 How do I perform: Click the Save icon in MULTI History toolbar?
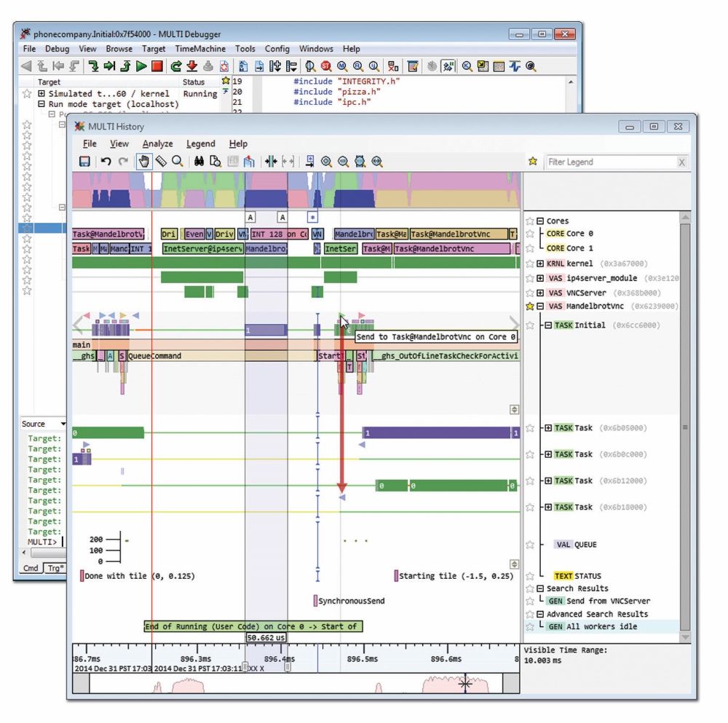pos(84,162)
